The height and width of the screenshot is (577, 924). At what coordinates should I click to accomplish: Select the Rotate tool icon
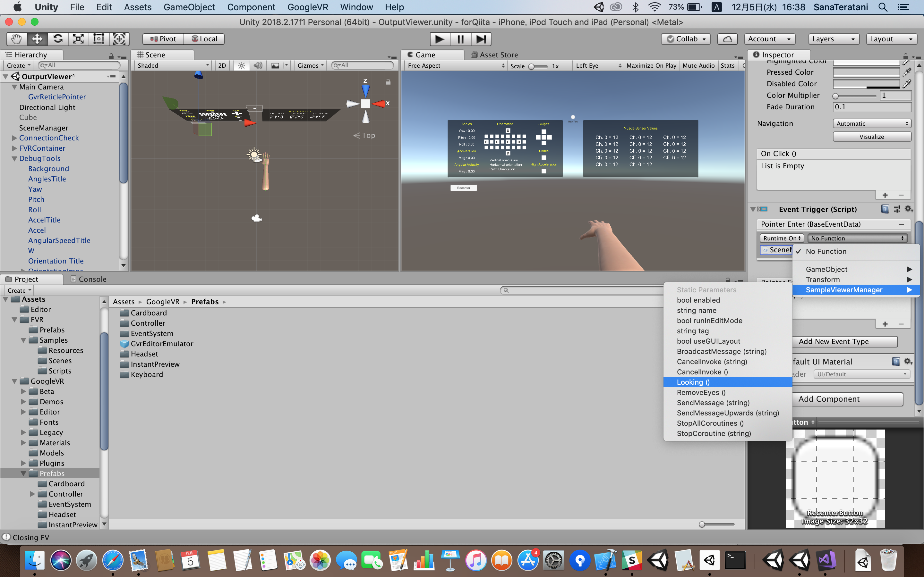[58, 39]
